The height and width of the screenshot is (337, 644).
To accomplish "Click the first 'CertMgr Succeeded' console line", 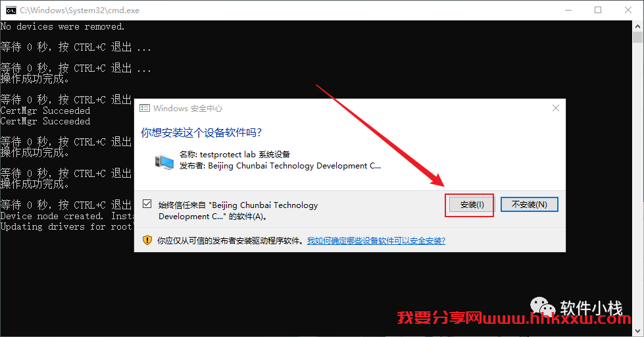I will tap(45, 111).
